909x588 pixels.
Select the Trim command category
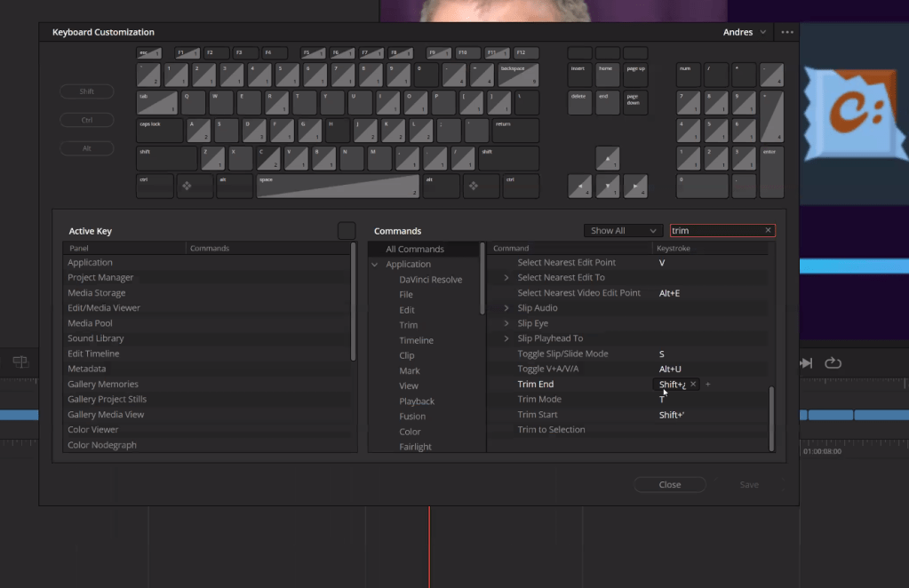(408, 325)
